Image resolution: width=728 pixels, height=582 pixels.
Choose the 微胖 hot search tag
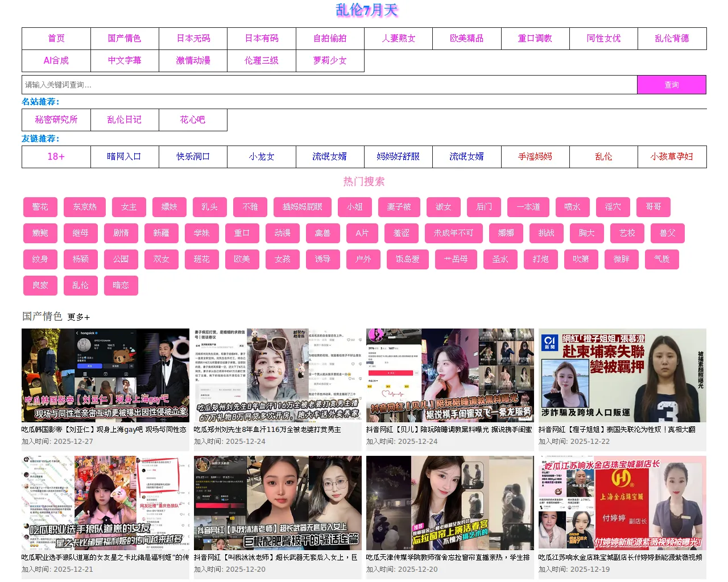(622, 259)
